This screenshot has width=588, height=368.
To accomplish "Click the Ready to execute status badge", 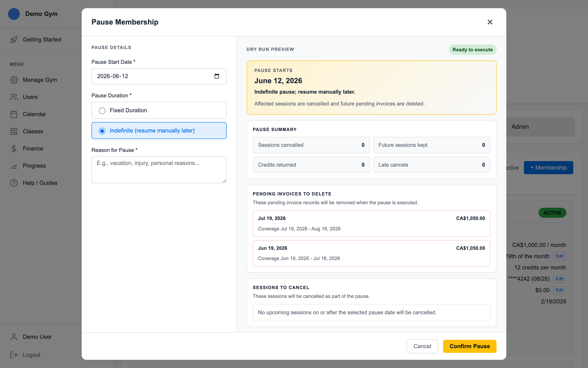I will pyautogui.click(x=472, y=50).
